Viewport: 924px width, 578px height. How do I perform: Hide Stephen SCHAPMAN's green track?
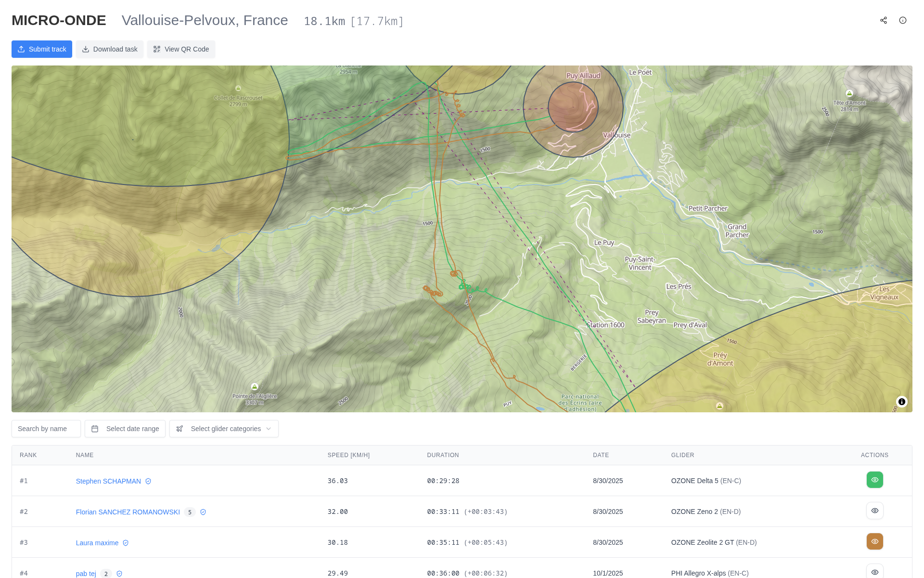pos(874,480)
